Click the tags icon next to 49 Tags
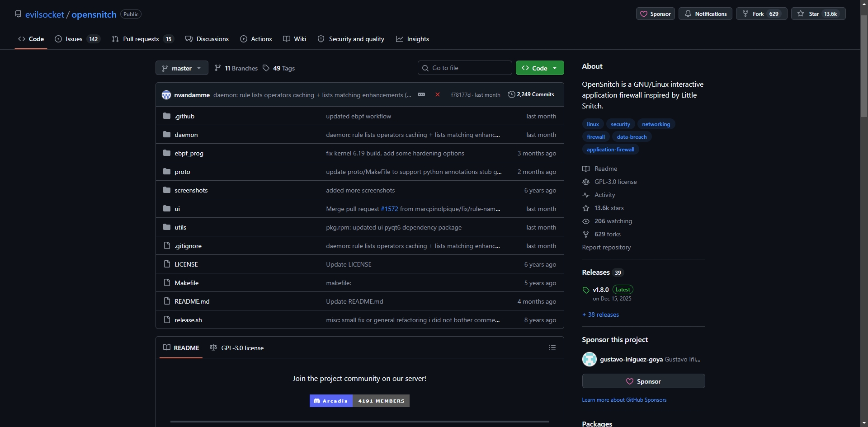This screenshot has height=427, width=868. pos(266,68)
